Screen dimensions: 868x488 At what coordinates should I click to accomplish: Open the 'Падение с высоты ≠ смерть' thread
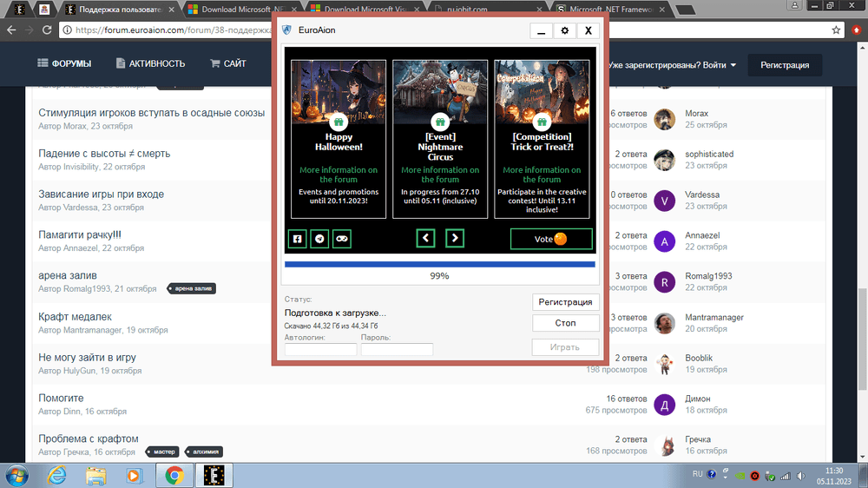click(104, 154)
